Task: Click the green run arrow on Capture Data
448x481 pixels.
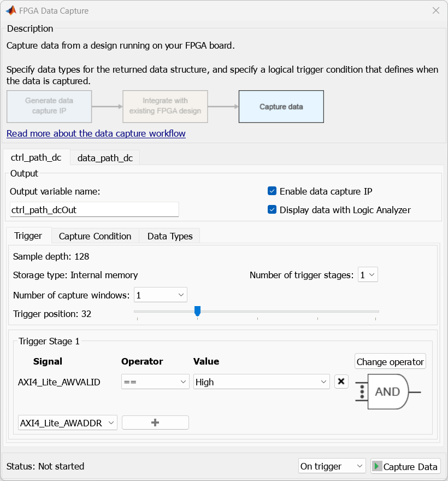Action: click(378, 466)
